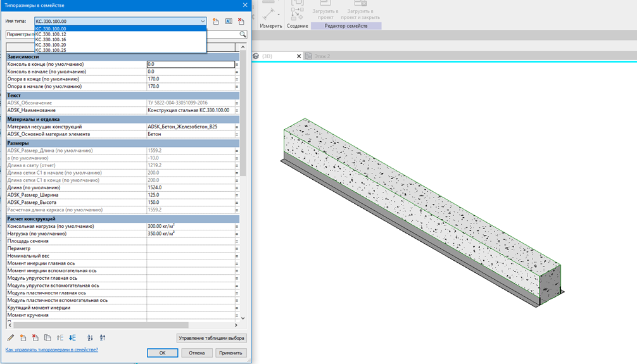Click the pencil Edit parameter icon

[x=11, y=337]
